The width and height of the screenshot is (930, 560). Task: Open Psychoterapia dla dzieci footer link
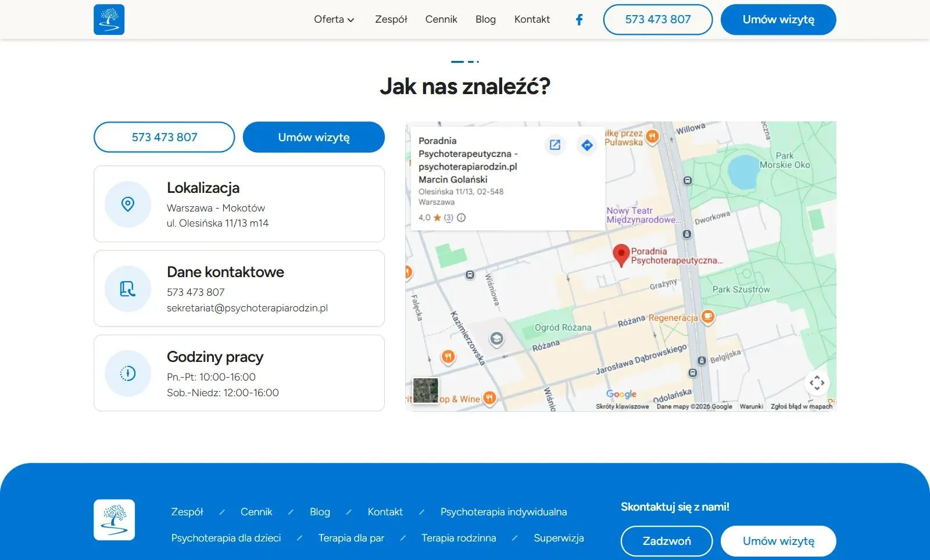pyautogui.click(x=226, y=538)
